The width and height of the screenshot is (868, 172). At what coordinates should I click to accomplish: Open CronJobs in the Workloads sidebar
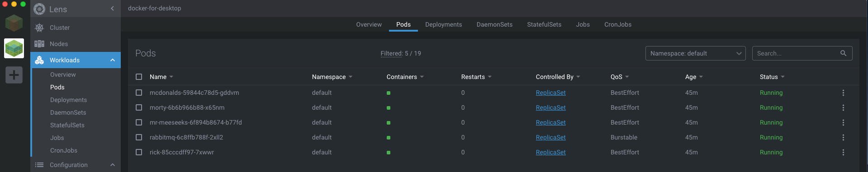(x=64, y=150)
